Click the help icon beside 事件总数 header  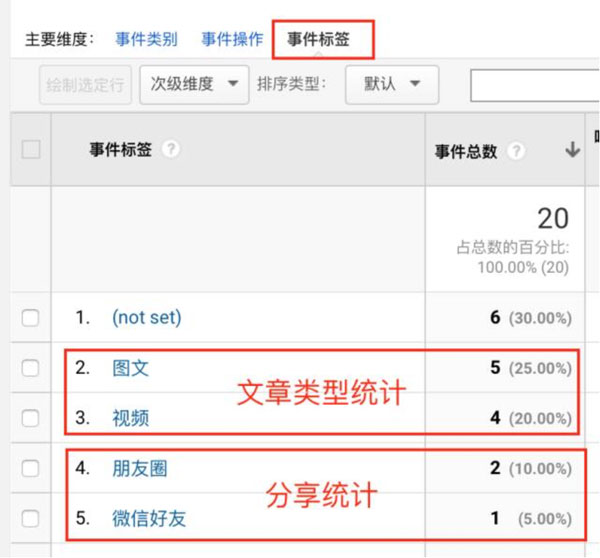516,151
